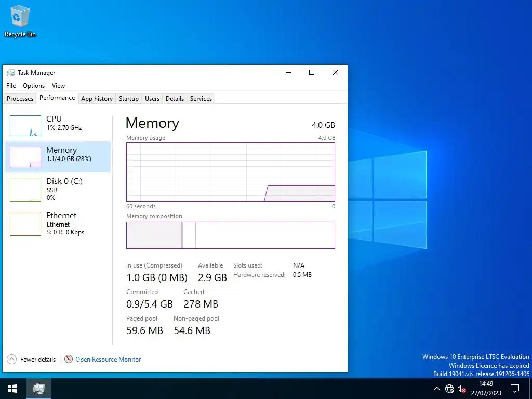Click the Cached value 278 MB
Image resolution: width=532 pixels, height=399 pixels.
click(x=201, y=304)
